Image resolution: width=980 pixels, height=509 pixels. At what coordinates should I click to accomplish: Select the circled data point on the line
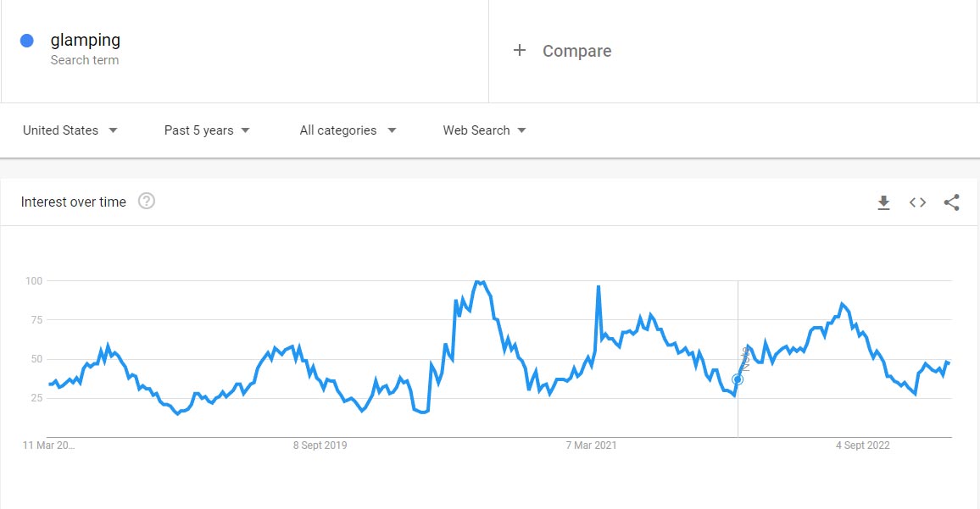[738, 379]
